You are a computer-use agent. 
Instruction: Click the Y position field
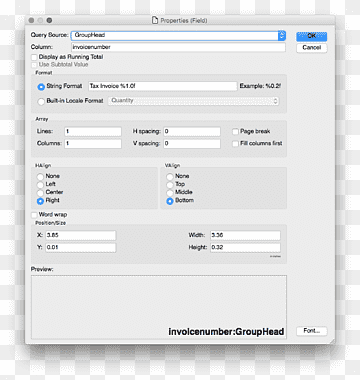pos(81,248)
